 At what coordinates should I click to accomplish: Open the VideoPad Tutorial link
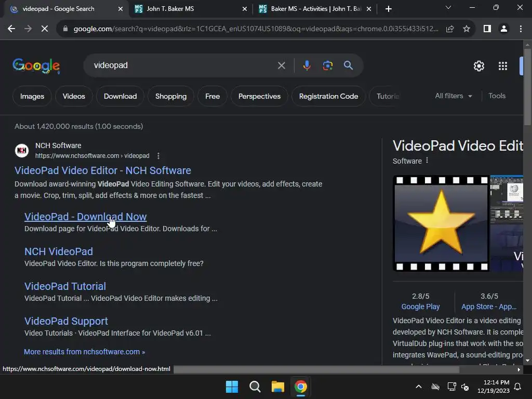point(65,286)
